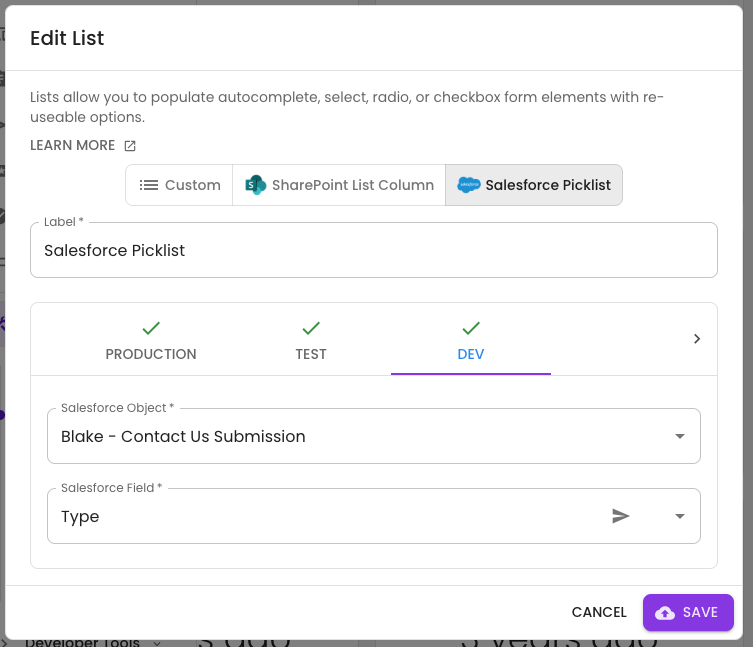
Task: Click the cloud upload icon on Save
Action: pos(665,613)
